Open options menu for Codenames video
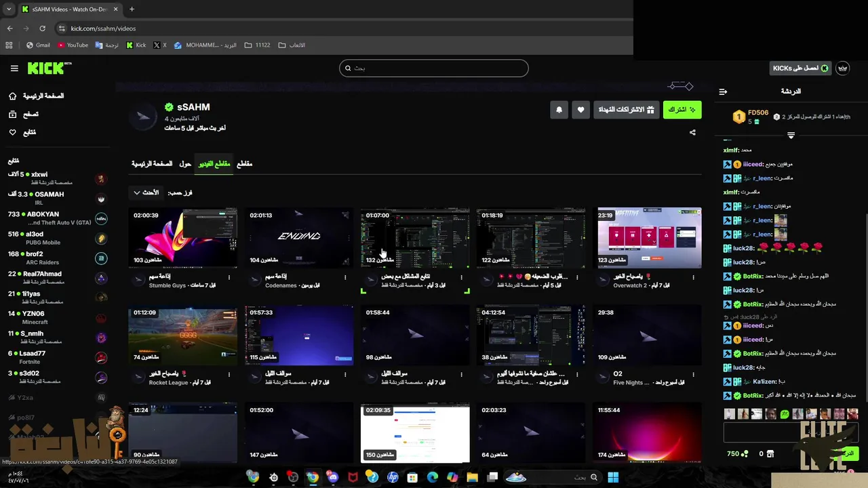This screenshot has height=488, width=868. pos(345,277)
